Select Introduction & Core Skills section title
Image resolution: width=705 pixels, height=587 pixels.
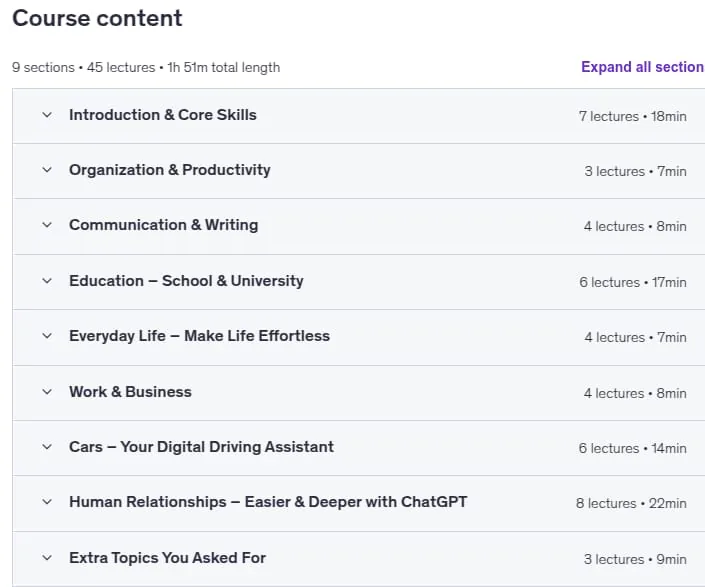(x=163, y=115)
